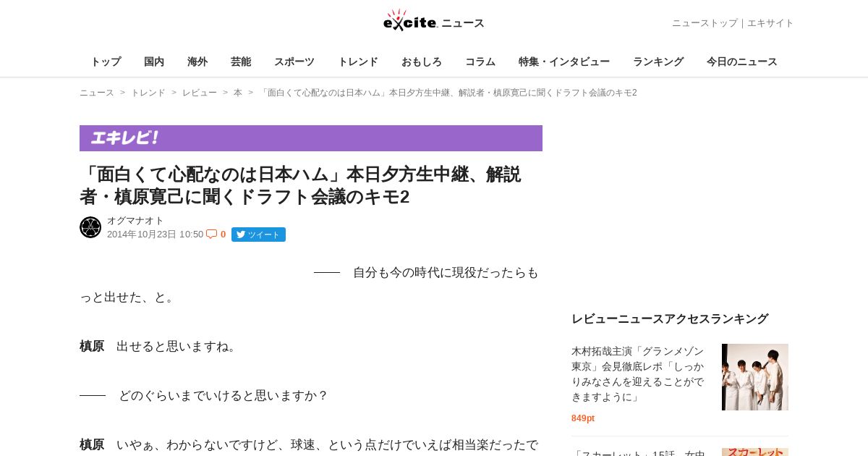View the ランキング page

658,62
